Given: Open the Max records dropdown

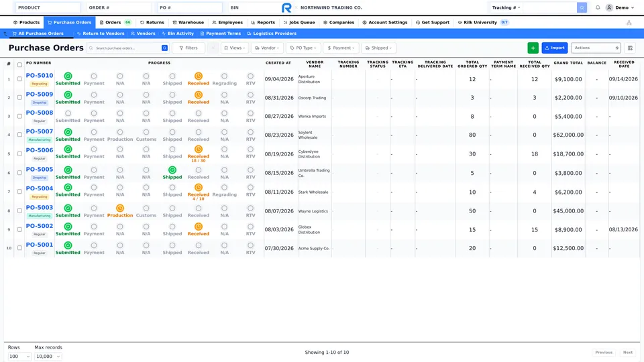Looking at the screenshot, I should [48, 356].
